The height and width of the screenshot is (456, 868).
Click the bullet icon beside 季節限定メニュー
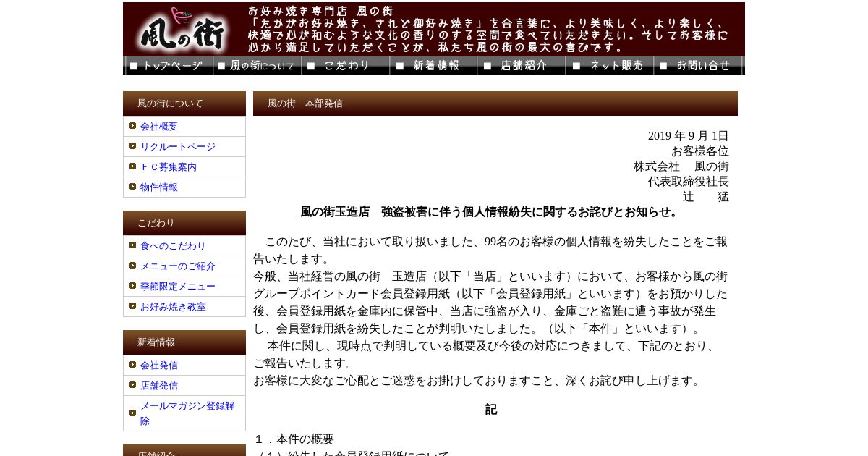click(133, 286)
